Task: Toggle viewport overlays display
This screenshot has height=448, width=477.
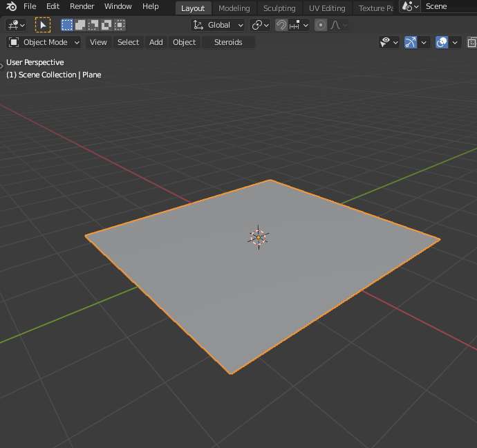Action: click(x=441, y=42)
